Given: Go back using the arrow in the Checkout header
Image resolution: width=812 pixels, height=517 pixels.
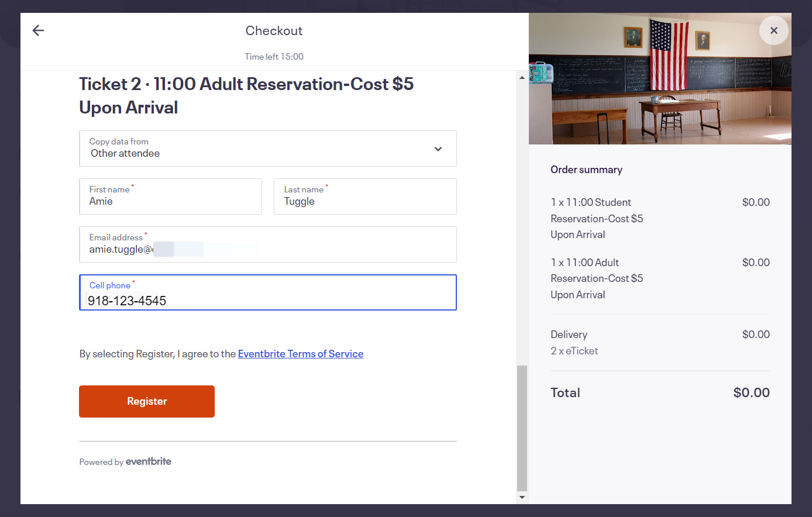Looking at the screenshot, I should click(38, 30).
